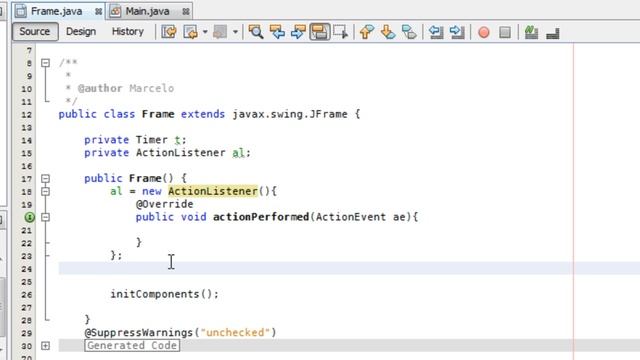Viewport: 640px width, 360px height.
Task: Click the Timer type on line 14
Action: pyautogui.click(x=151, y=140)
